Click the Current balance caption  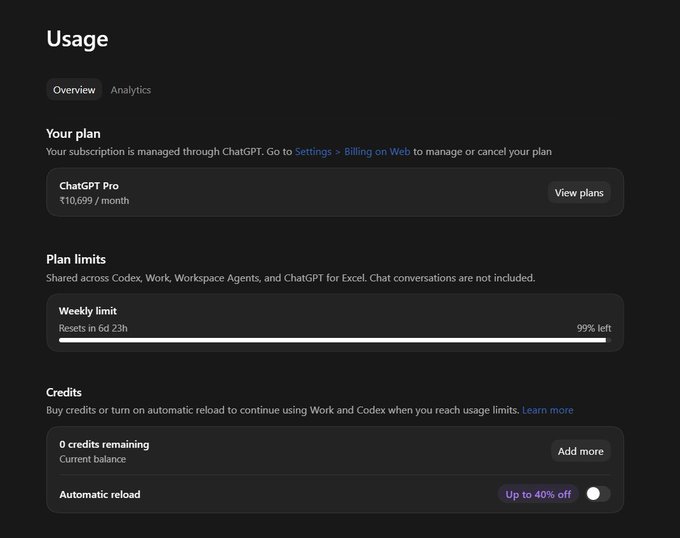click(92, 459)
